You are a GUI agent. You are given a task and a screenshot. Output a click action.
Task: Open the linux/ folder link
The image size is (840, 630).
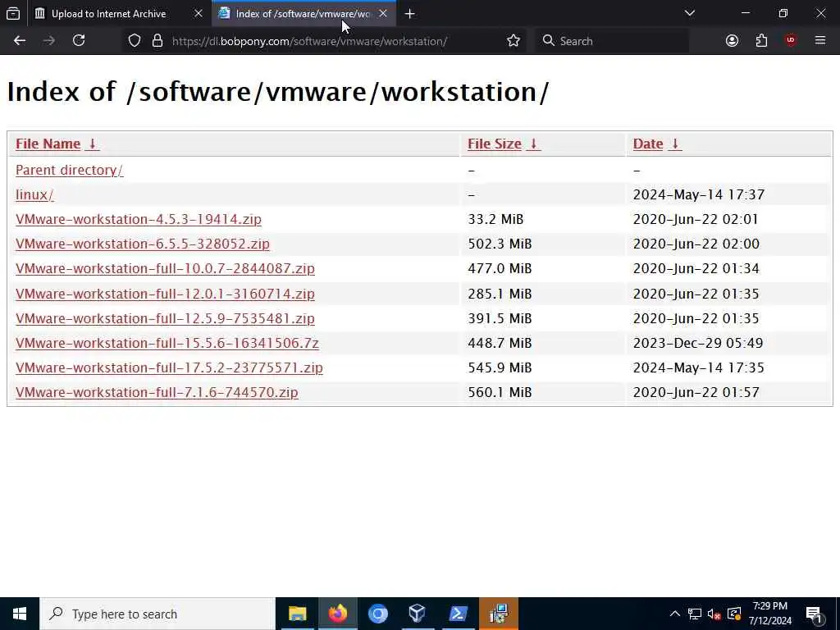click(x=34, y=194)
